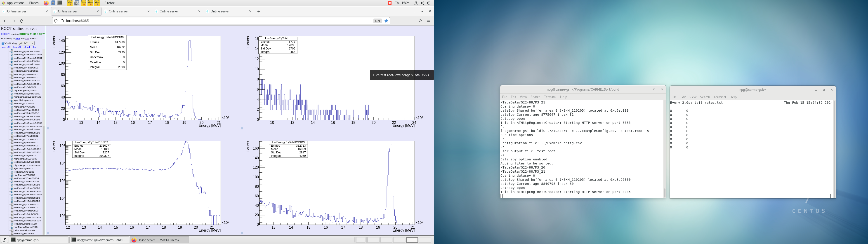Open the file manager cabinet launcher icon
This screenshot has height=244, width=868.
[53, 3]
